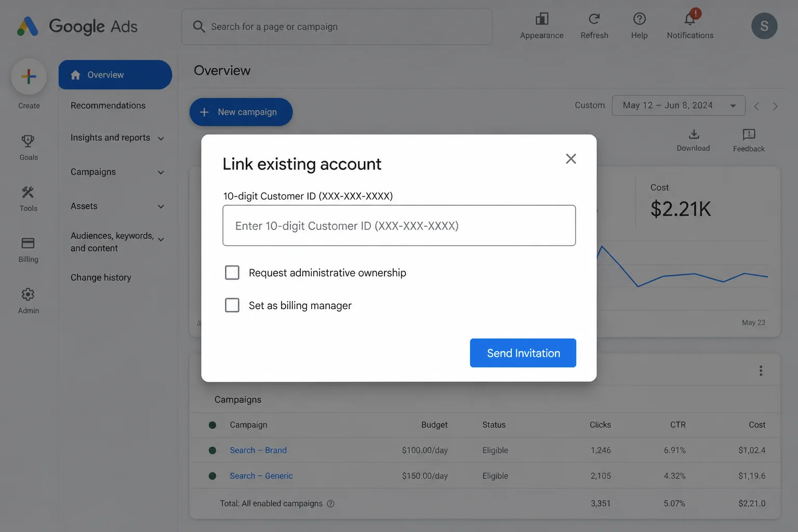The height and width of the screenshot is (532, 798).
Task: Select the Overview sidebar item
Action: (x=115, y=75)
